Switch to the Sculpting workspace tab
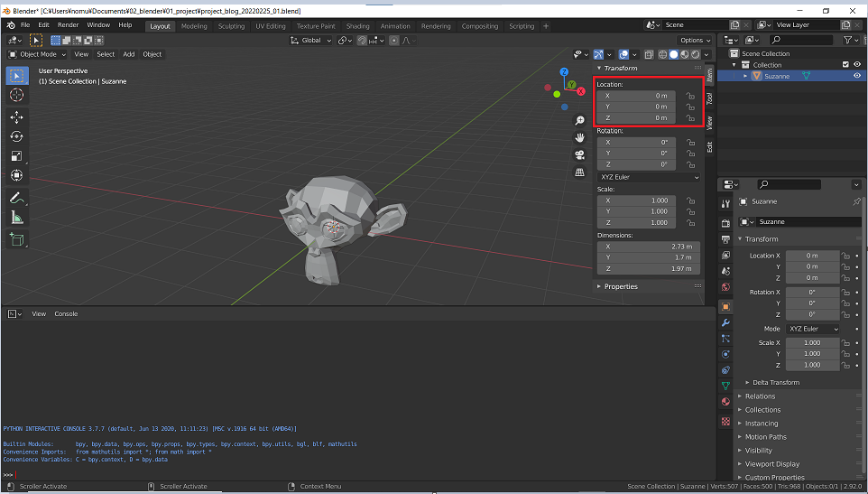 click(x=231, y=26)
